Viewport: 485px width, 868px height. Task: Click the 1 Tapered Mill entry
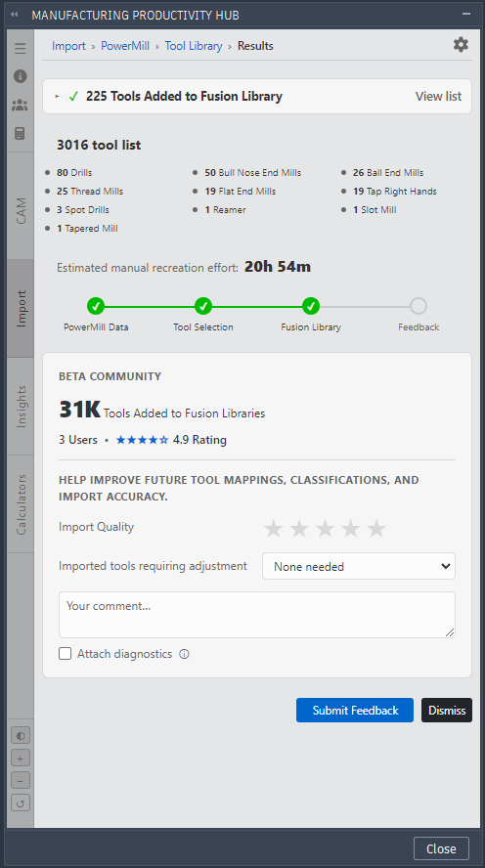(x=87, y=229)
